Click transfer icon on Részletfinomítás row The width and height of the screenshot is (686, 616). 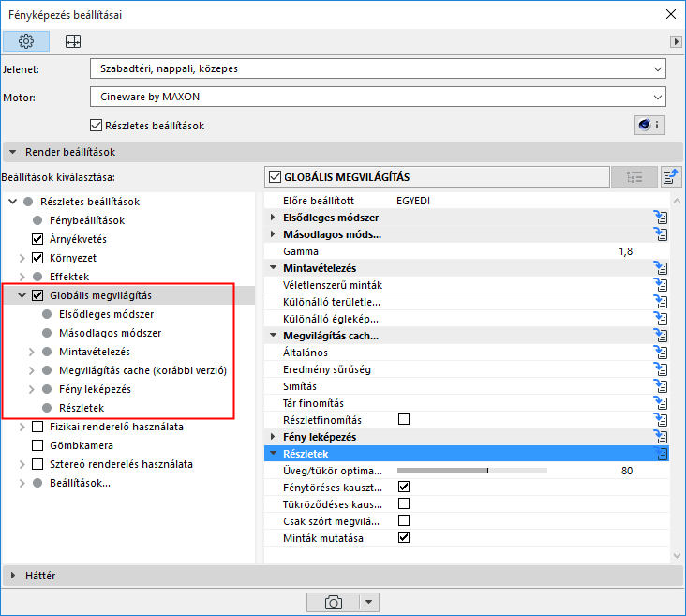click(x=661, y=420)
